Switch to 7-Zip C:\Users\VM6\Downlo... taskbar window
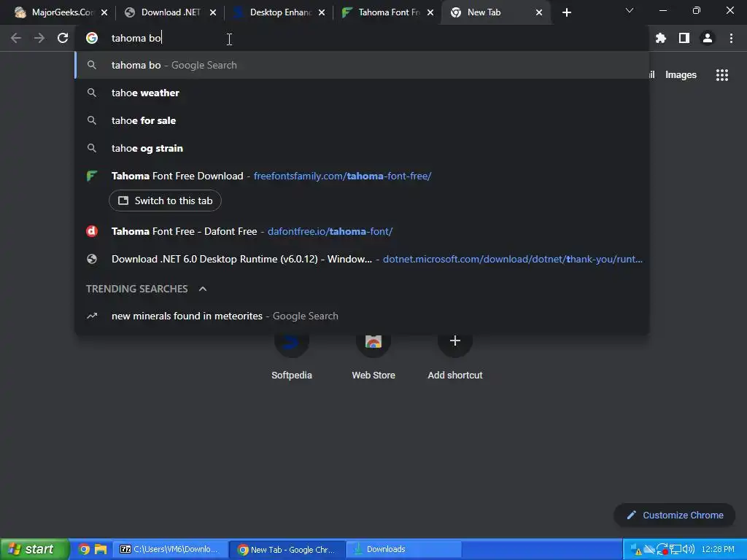The height and width of the screenshot is (560, 747). (x=169, y=550)
